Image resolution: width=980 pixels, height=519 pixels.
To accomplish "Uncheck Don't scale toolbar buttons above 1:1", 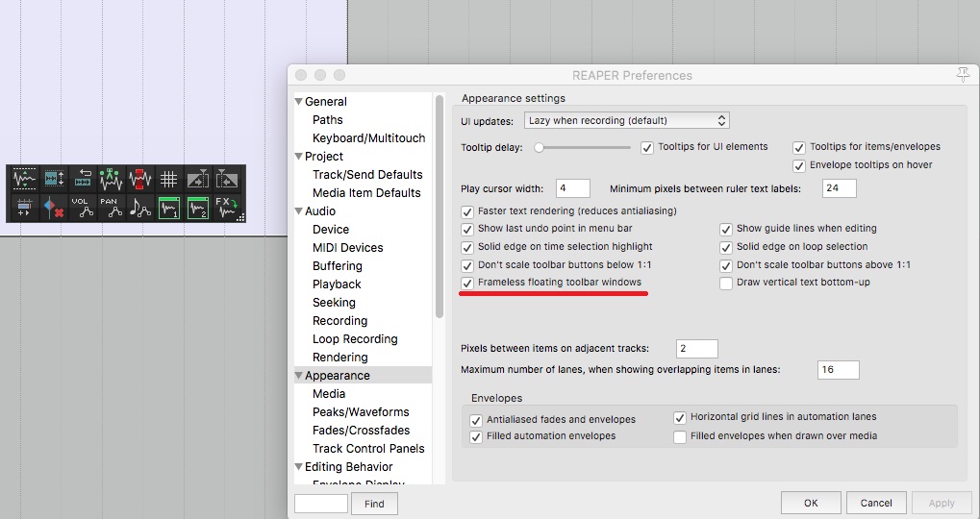I will pyautogui.click(x=726, y=265).
